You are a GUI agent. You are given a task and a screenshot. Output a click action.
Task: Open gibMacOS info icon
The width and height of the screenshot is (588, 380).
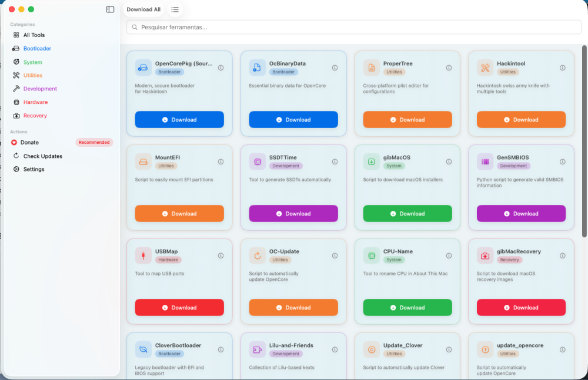[449, 162]
